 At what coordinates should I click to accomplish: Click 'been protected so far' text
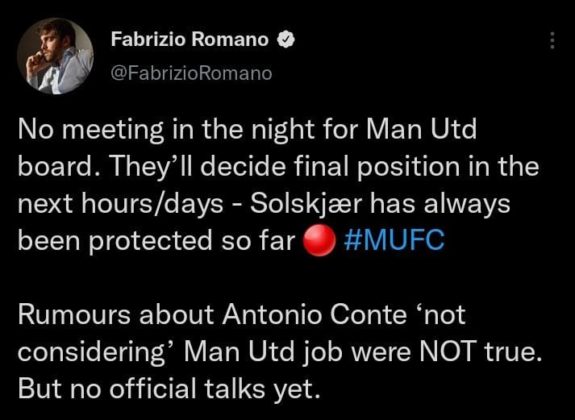coord(157,241)
